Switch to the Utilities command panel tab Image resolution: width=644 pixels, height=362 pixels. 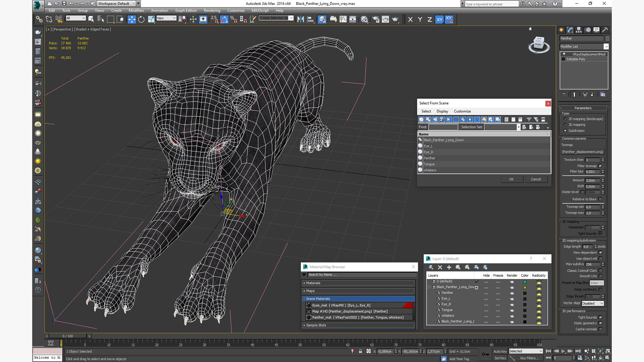[x=605, y=30]
